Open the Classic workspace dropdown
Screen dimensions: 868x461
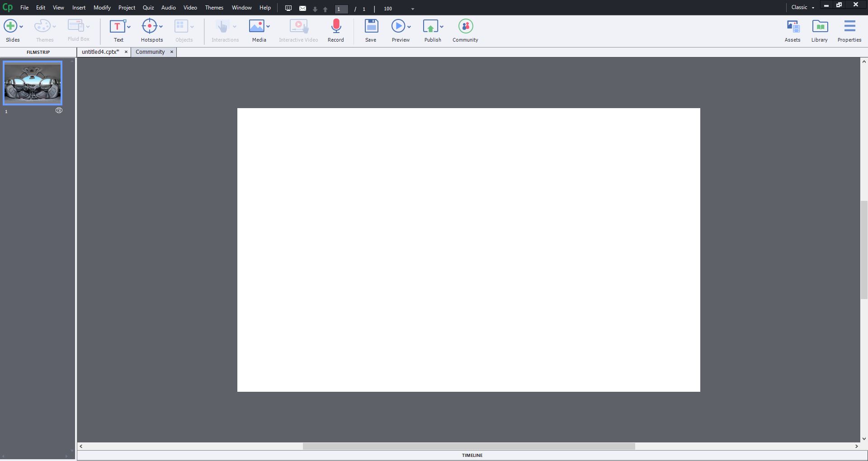[x=803, y=8]
